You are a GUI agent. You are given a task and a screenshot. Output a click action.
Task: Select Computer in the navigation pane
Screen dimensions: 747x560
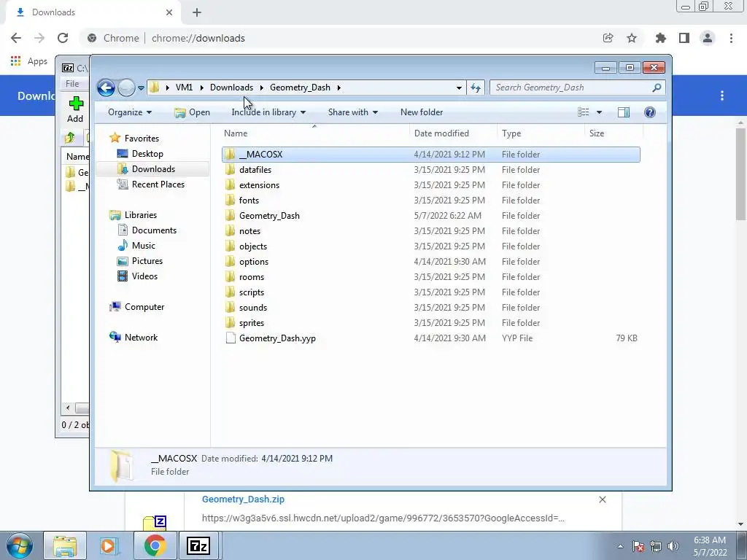[144, 307]
